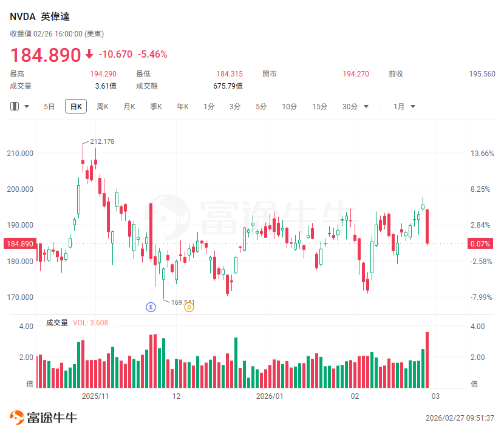504x434 pixels.
Task: Select the 年K yearly chart
Action: click(x=183, y=107)
